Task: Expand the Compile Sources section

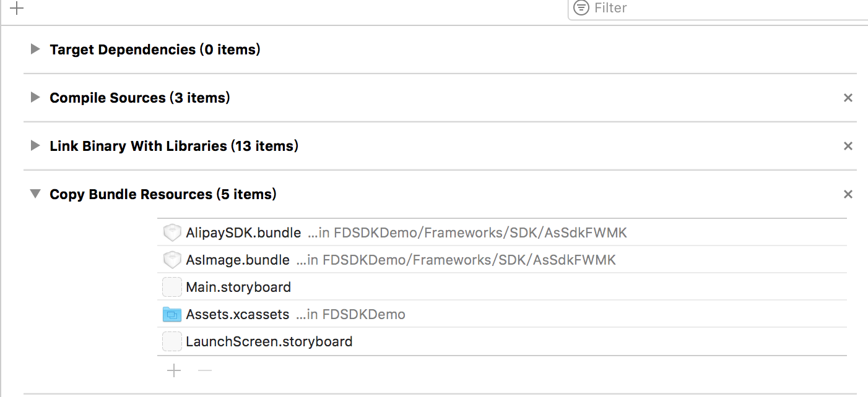Action: pos(35,97)
